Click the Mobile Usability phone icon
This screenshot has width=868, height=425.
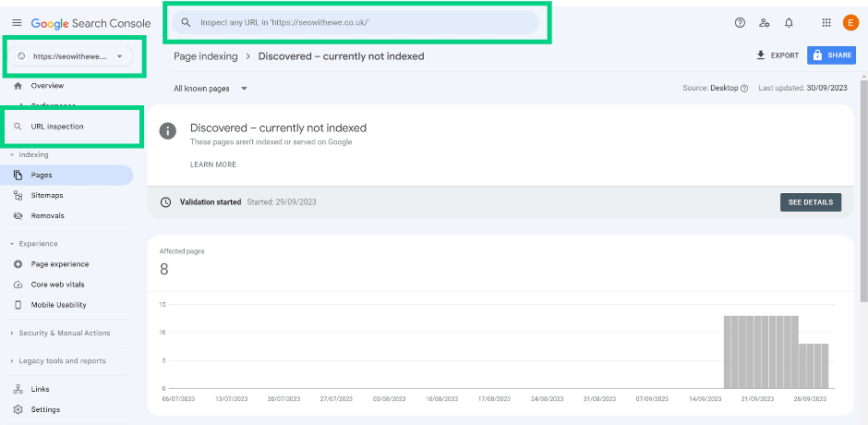coord(18,305)
